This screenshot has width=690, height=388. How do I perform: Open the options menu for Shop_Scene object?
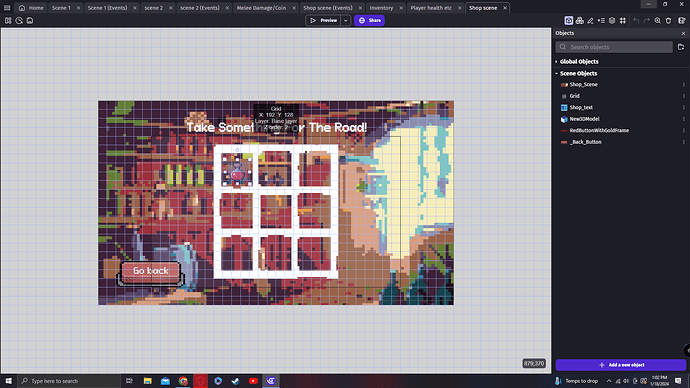pos(683,84)
